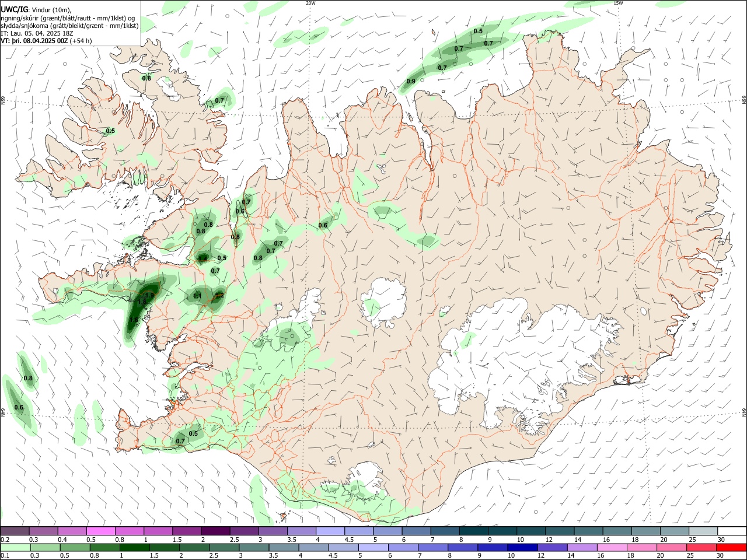Click the pure red 30 mm rain legend swatch

731,548
